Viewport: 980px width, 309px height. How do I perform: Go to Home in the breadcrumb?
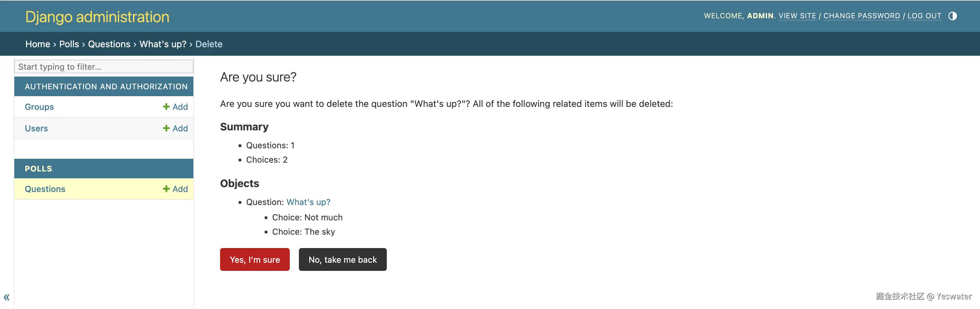(38, 44)
